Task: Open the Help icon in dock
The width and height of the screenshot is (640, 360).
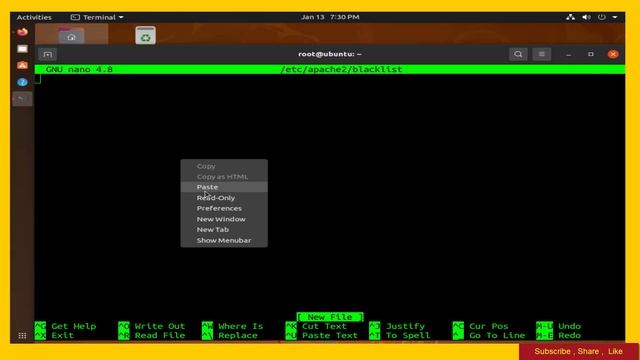Action: pos(22,82)
